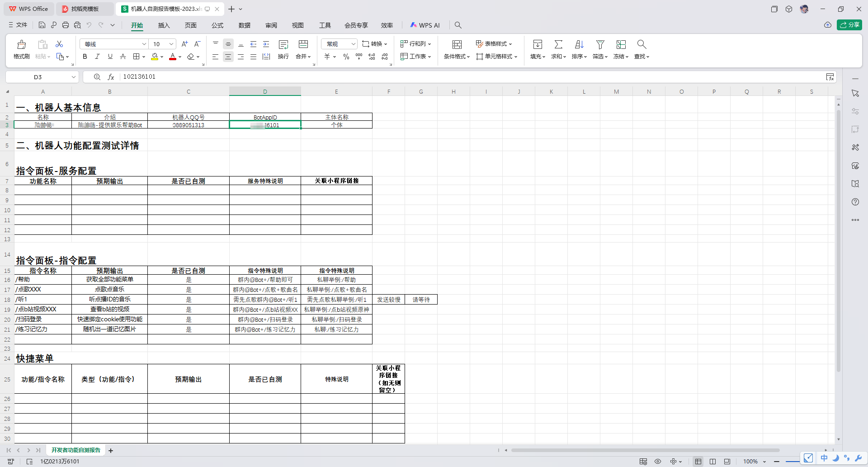This screenshot has height=467, width=868.
Task: Switch to the 插入 ribbon tab
Action: coord(164,25)
